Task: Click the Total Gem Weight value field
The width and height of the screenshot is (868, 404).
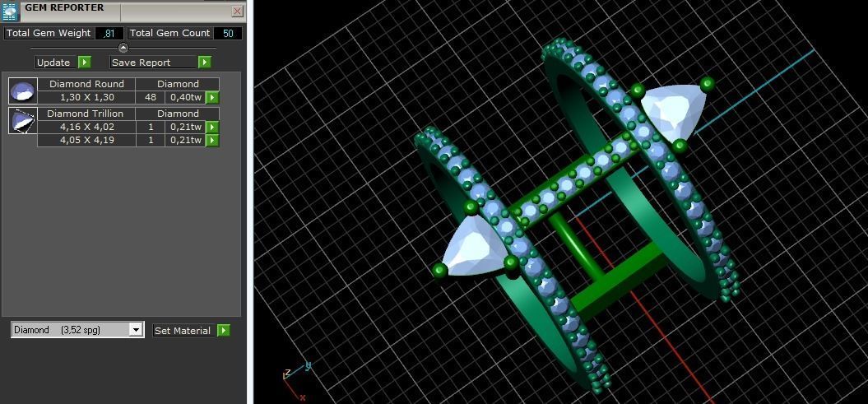Action: [x=109, y=33]
